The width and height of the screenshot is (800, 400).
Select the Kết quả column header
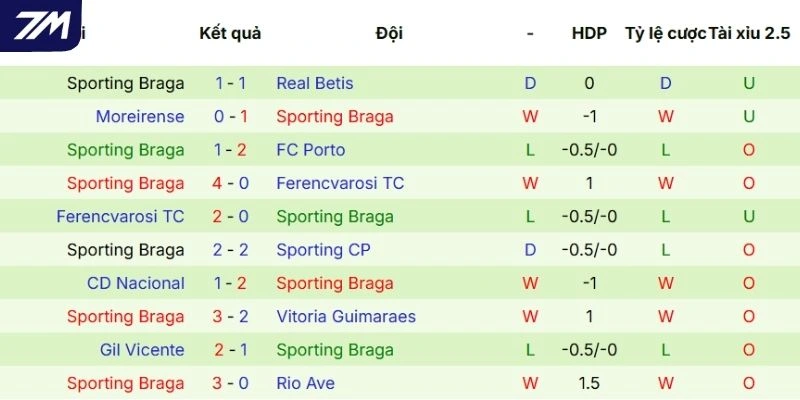point(230,33)
